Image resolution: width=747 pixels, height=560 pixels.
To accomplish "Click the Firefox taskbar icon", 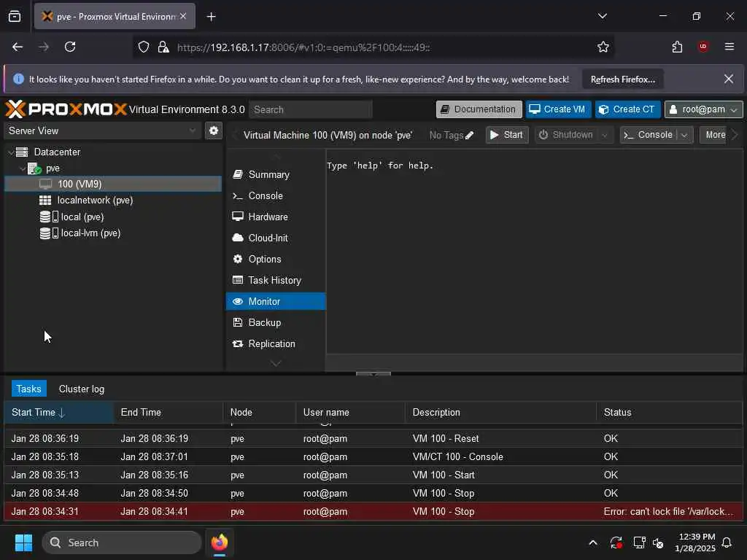I will tap(220, 542).
